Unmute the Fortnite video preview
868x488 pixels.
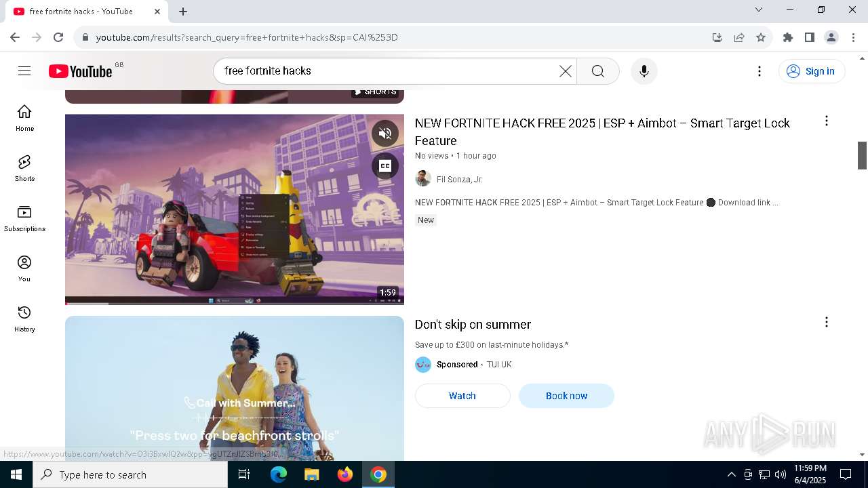pos(384,134)
